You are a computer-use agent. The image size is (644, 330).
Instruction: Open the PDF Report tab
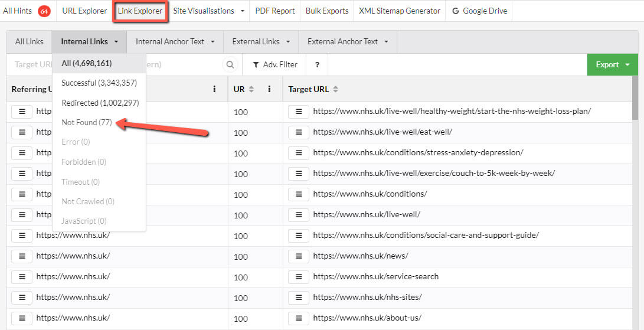pyautogui.click(x=275, y=11)
